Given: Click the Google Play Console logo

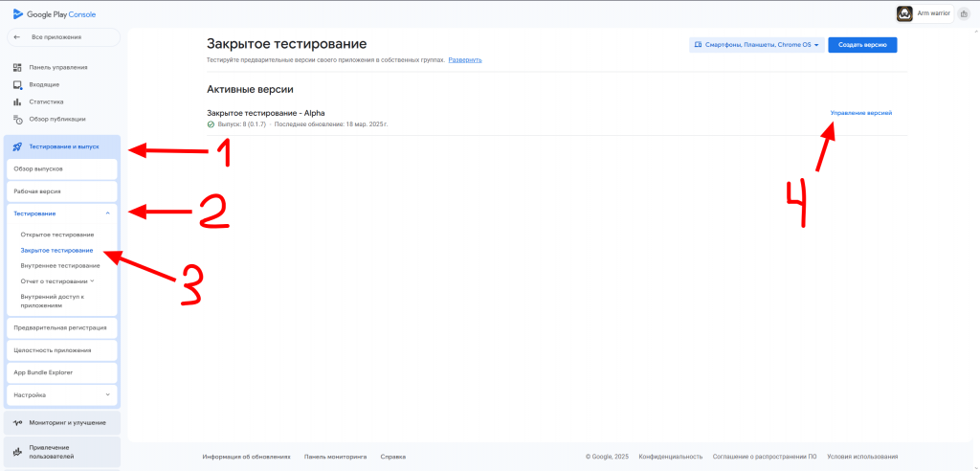Looking at the screenshot, I should point(55,14).
